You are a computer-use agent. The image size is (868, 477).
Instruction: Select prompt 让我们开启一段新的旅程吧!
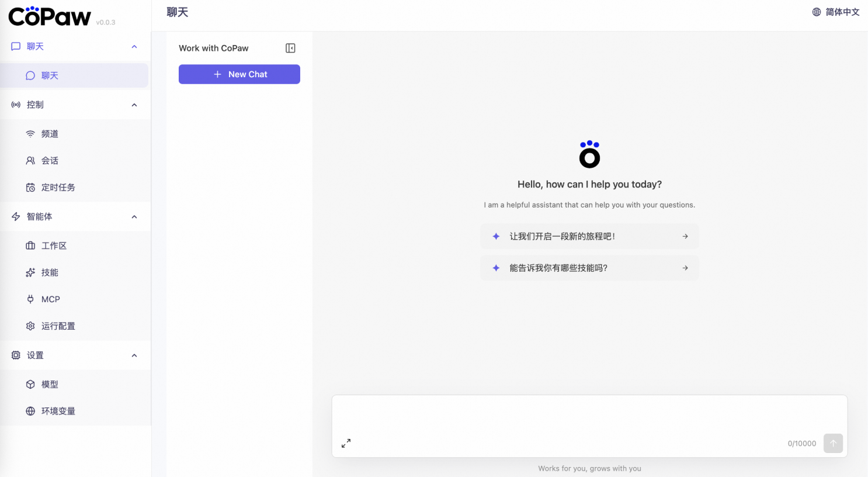[589, 236]
